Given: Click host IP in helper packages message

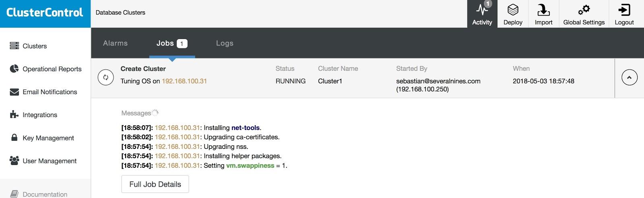Looking at the screenshot, I should [x=178, y=156].
